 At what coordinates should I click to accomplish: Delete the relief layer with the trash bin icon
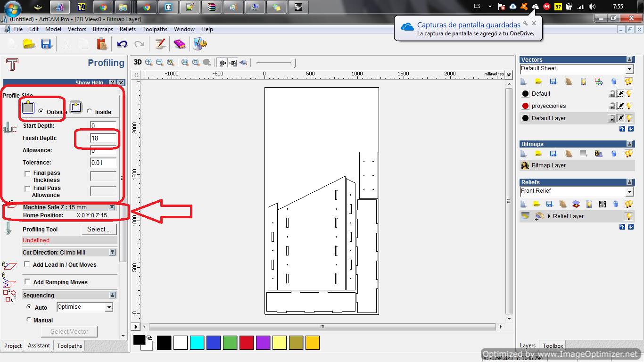(x=615, y=204)
